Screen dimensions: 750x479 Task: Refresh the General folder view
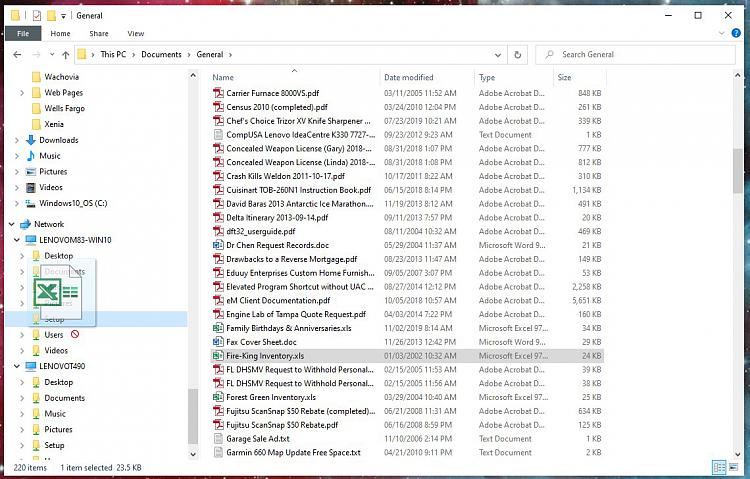tap(517, 55)
